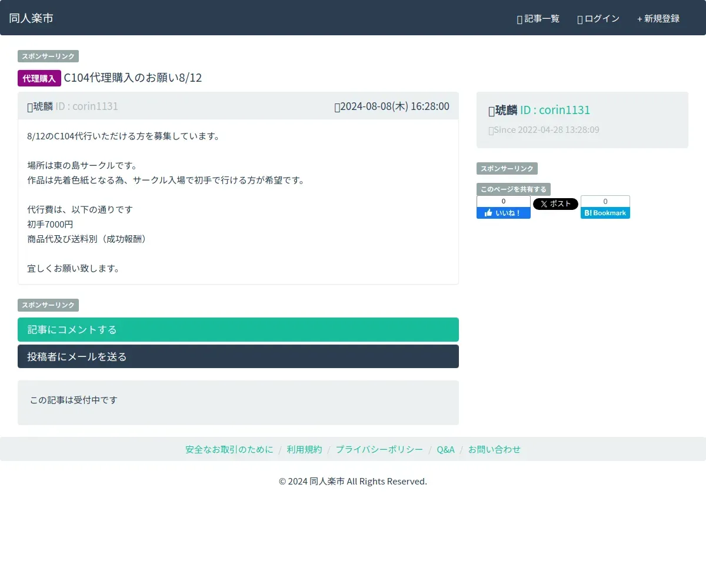The image size is (706, 588).
Task: Click the clock icon beside 2024-08-08 timestamp
Action: (x=337, y=106)
